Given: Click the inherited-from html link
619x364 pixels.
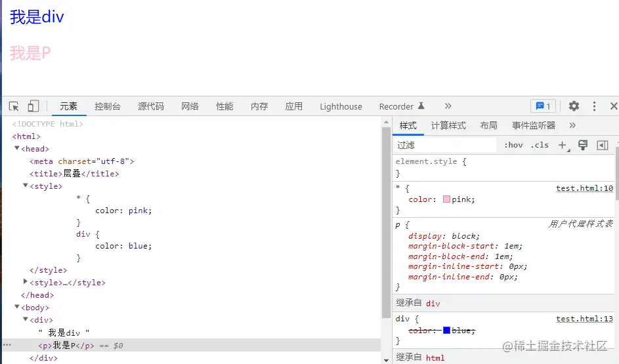Looking at the screenshot, I should (x=435, y=357).
